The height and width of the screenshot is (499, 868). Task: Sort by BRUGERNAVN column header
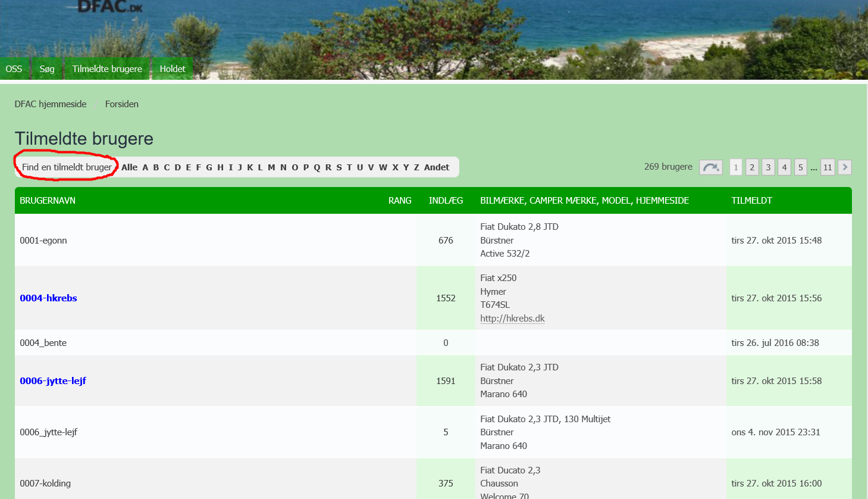(x=48, y=201)
